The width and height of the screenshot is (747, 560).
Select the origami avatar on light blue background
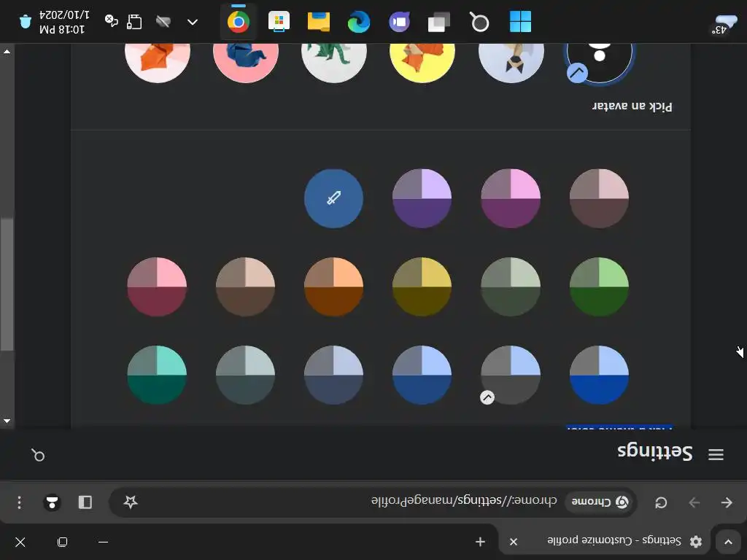(511, 63)
